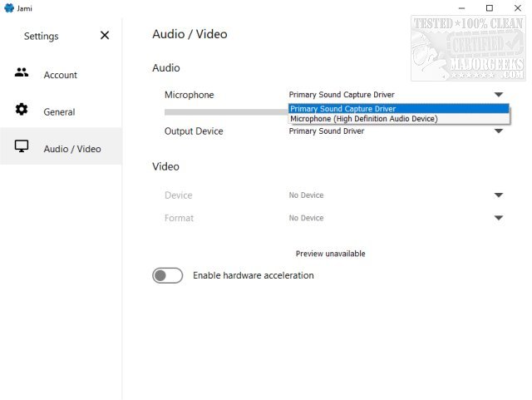Minimize the Jami window
The height and width of the screenshot is (400, 532).
[x=461, y=7]
